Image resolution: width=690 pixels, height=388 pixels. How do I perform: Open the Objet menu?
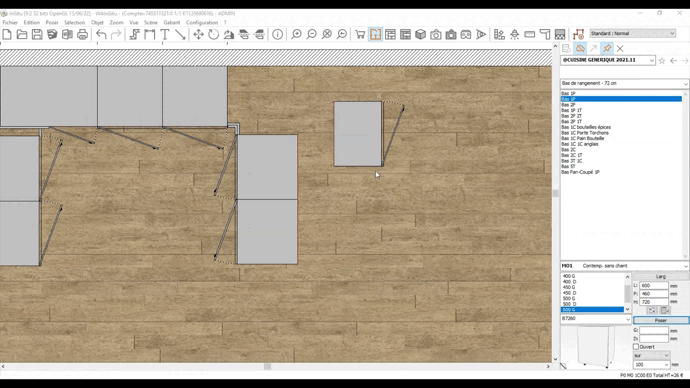[97, 22]
